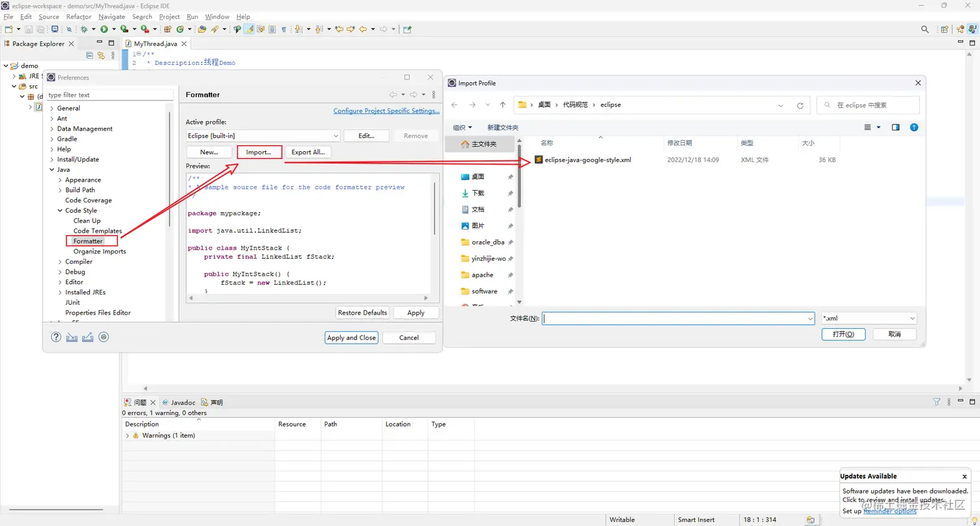Select the MyThread.java editor tab

(156, 43)
